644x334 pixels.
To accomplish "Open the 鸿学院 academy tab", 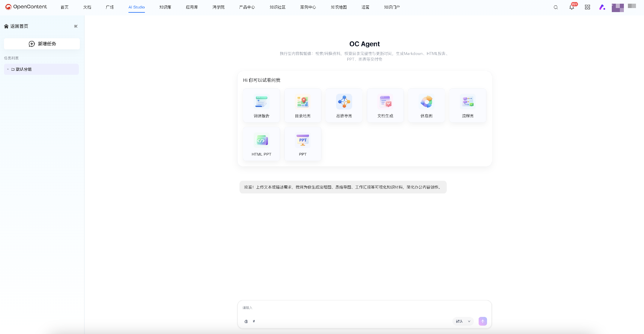I will 218,7.
